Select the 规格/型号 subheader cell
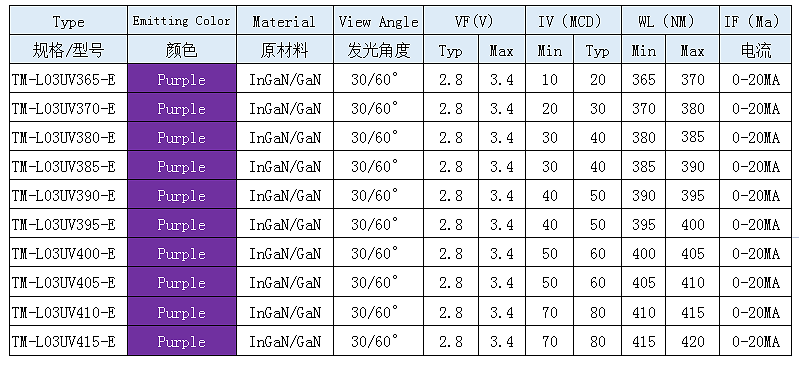This screenshot has width=799, height=365. point(69,49)
